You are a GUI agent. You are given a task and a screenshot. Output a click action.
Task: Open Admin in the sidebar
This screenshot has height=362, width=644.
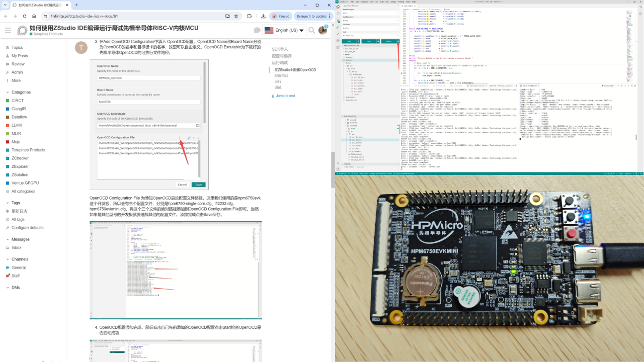pyautogui.click(x=17, y=72)
